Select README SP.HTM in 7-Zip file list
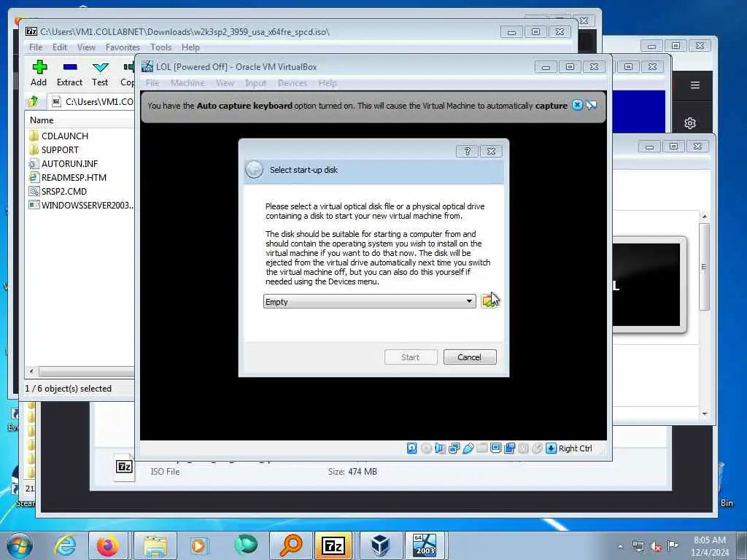 pyautogui.click(x=74, y=178)
